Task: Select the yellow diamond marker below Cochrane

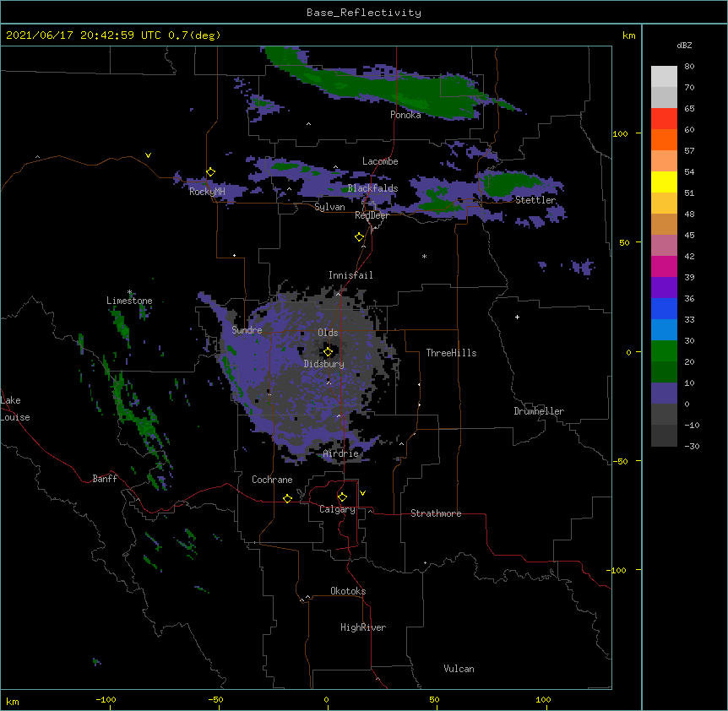Action: click(x=287, y=498)
